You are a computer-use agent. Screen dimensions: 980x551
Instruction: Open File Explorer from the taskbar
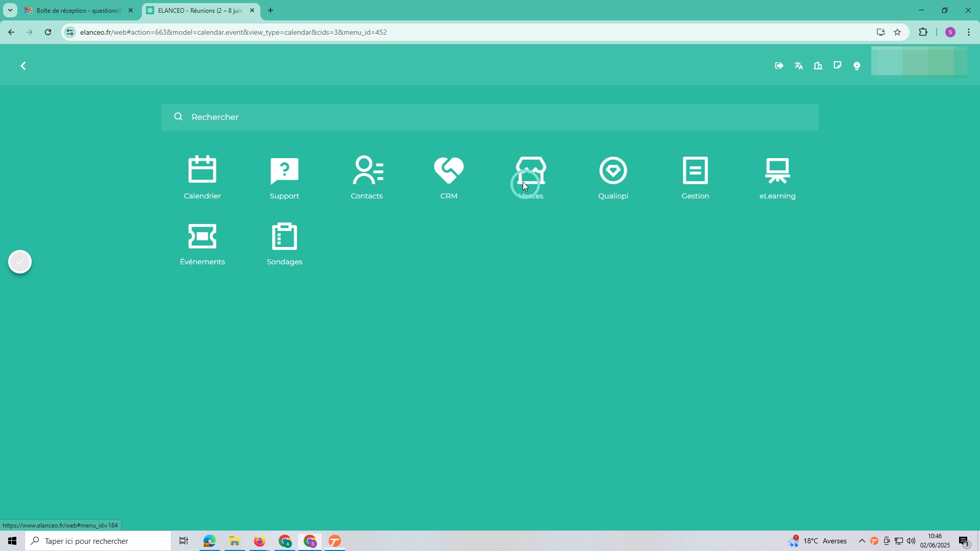(234, 541)
